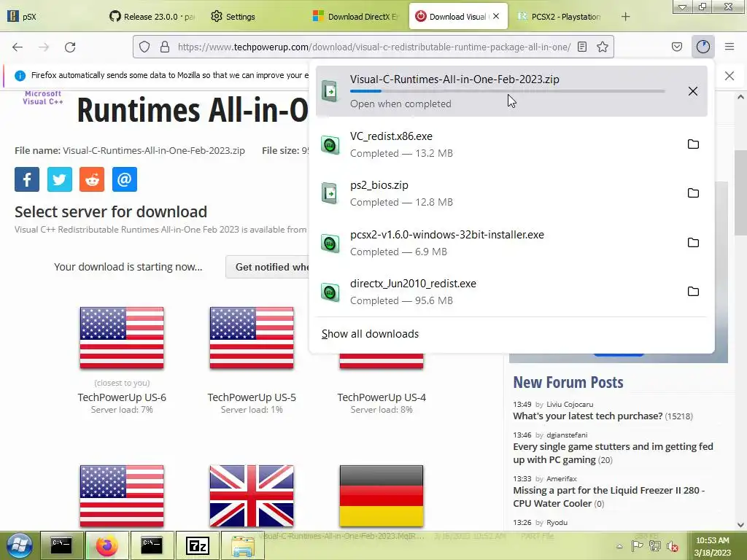Open the Windows Start menu

(19, 545)
